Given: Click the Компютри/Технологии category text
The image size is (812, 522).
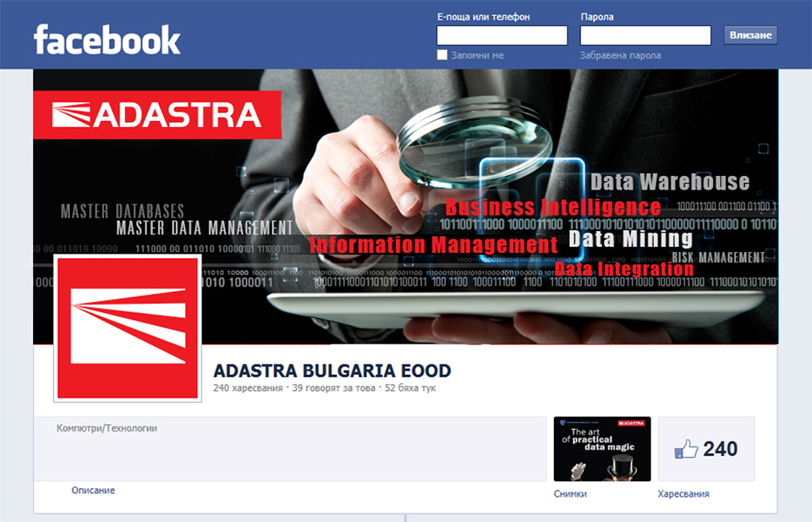Looking at the screenshot, I should pos(107,428).
